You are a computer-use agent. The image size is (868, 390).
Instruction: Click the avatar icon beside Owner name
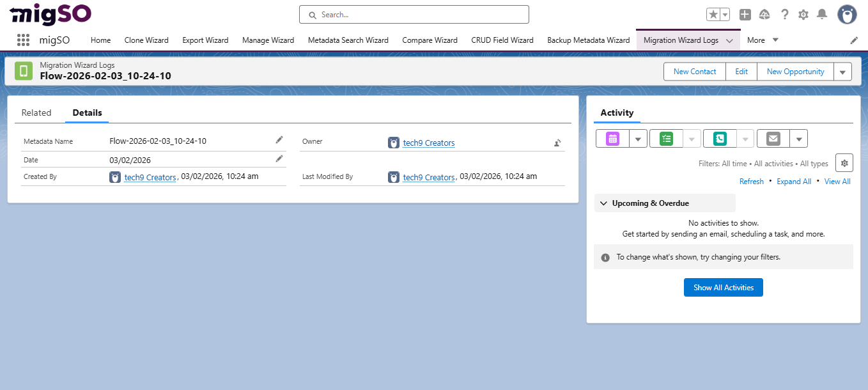(394, 143)
